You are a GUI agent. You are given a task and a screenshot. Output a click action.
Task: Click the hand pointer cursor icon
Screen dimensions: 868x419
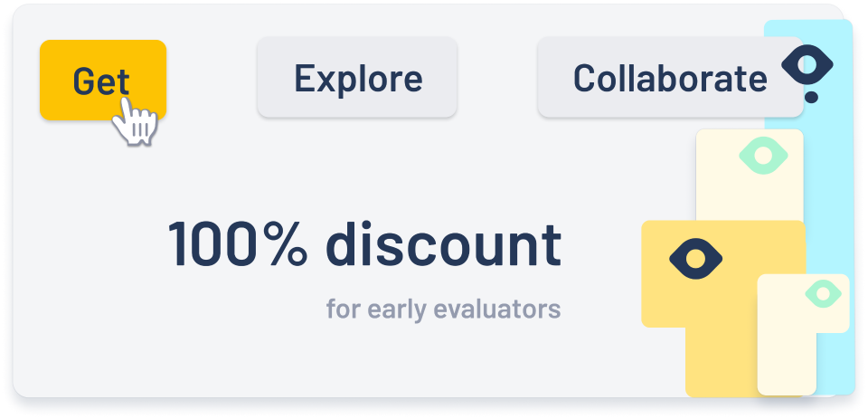point(136,120)
